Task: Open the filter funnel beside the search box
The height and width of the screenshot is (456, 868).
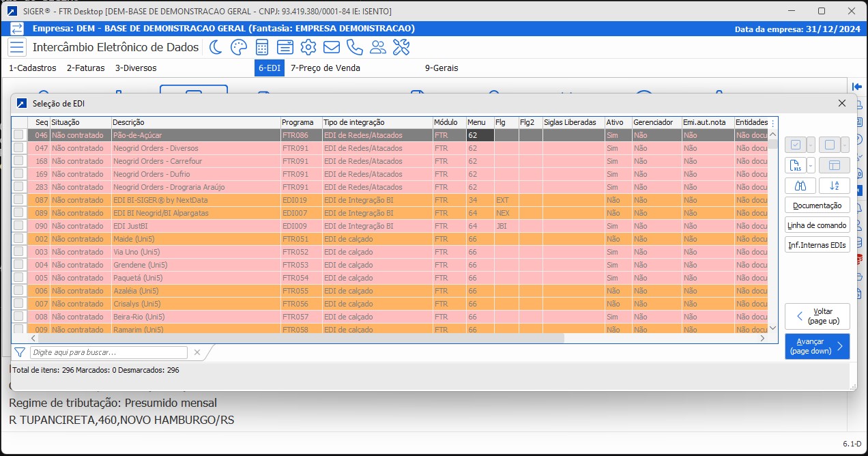Action: click(20, 352)
